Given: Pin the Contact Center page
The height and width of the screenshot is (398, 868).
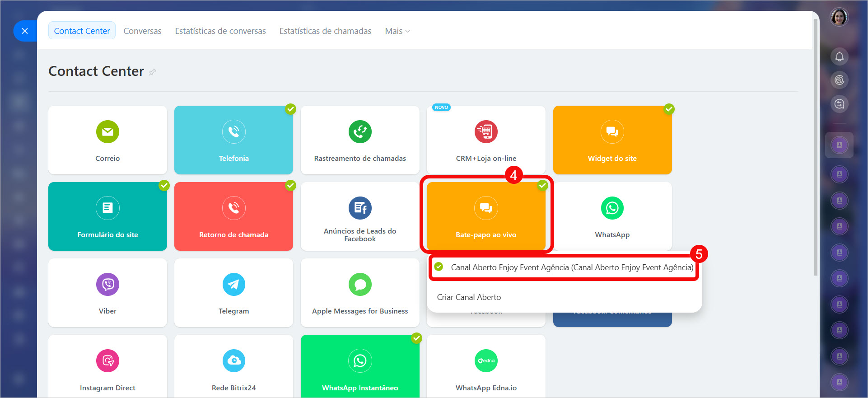Looking at the screenshot, I should (153, 72).
